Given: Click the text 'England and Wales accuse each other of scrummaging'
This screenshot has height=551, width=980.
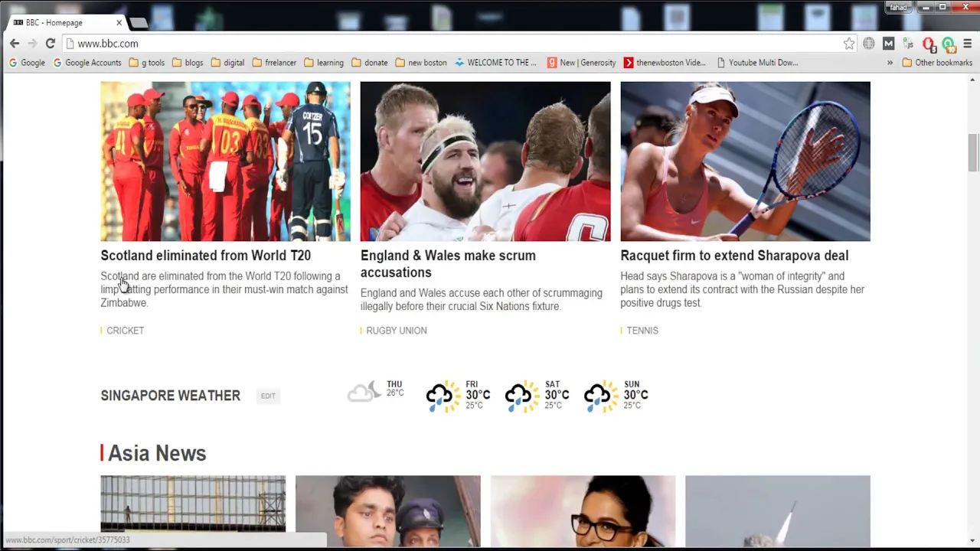Looking at the screenshot, I should point(482,293).
